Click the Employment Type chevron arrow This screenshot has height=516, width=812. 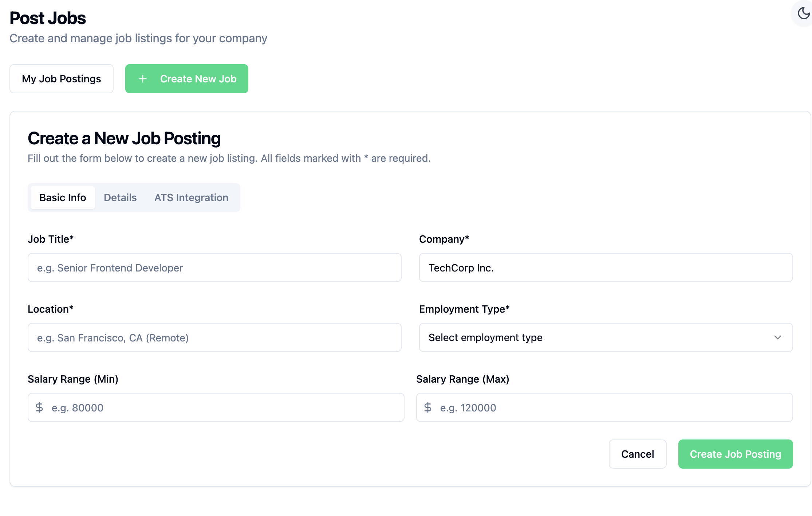click(x=777, y=337)
